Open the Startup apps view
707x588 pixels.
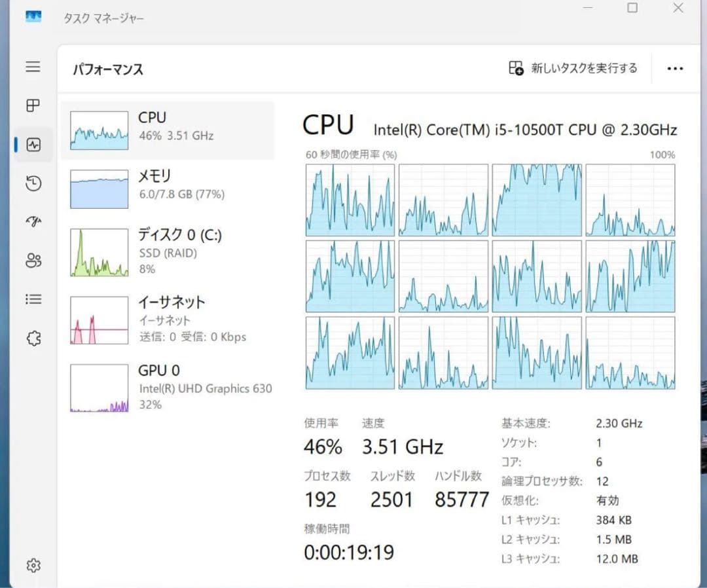(x=33, y=222)
